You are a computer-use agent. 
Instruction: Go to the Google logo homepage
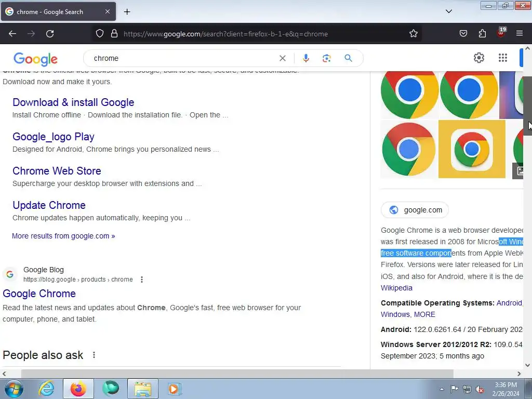click(35, 59)
